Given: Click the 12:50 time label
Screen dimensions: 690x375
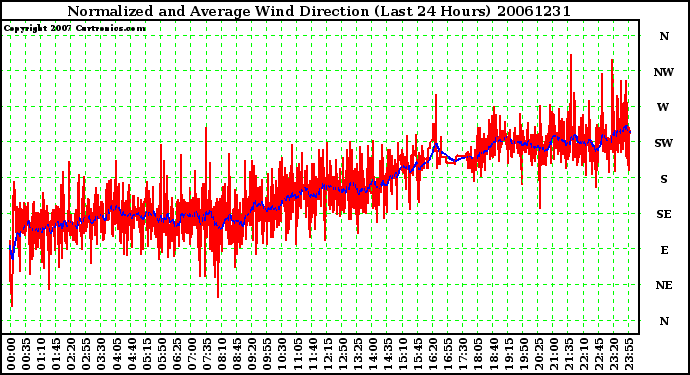Looking at the screenshot, I should (342, 354).
